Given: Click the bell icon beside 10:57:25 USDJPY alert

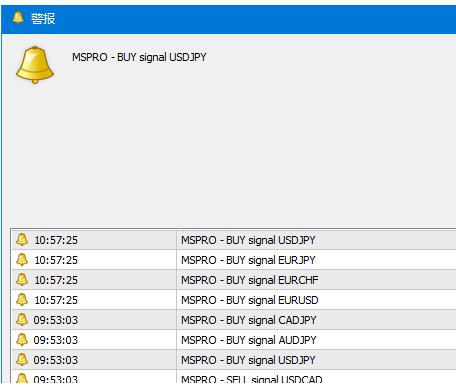Looking at the screenshot, I should [x=22, y=240].
